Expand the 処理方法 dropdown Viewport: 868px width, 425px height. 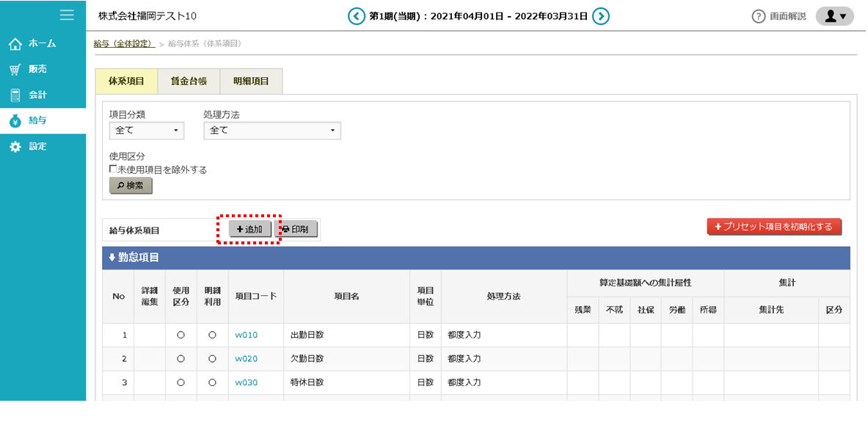(272, 131)
